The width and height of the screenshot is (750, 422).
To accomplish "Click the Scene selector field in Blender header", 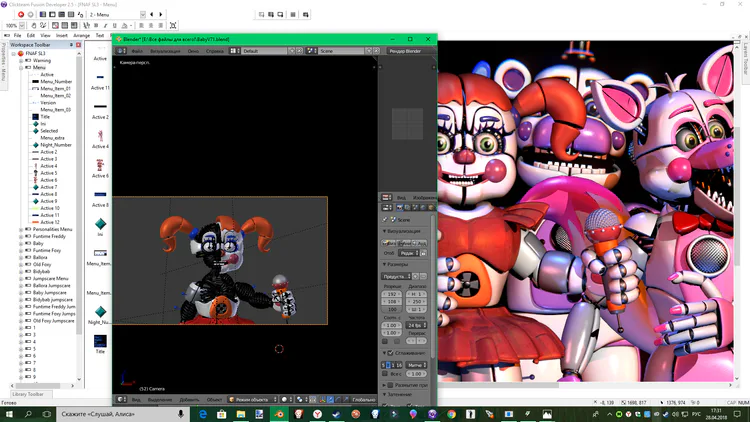I will click(341, 51).
